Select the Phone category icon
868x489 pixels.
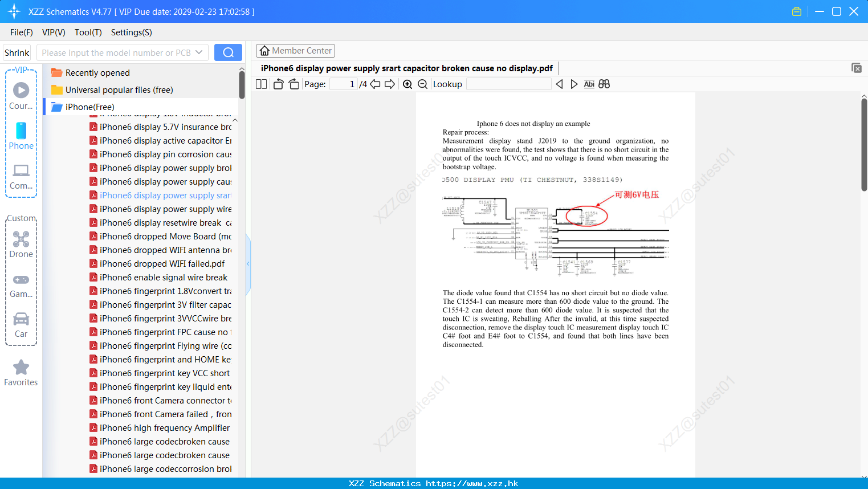tap(21, 136)
